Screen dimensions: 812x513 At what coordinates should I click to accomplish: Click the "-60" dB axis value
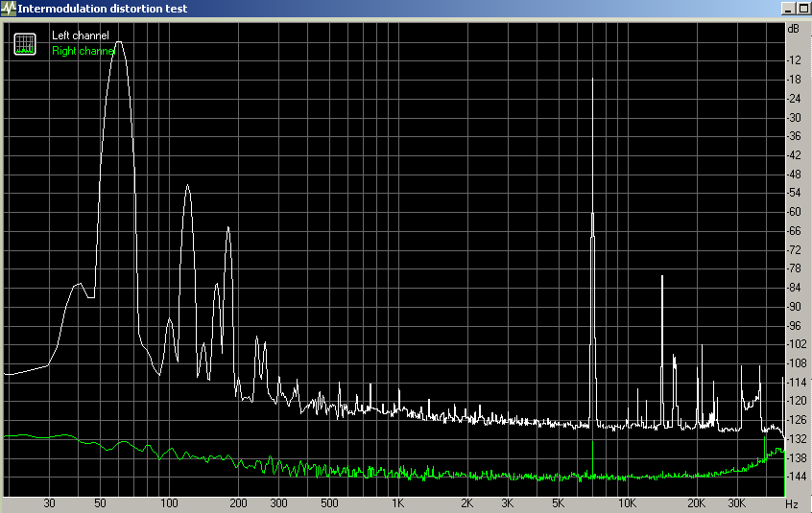click(x=794, y=212)
